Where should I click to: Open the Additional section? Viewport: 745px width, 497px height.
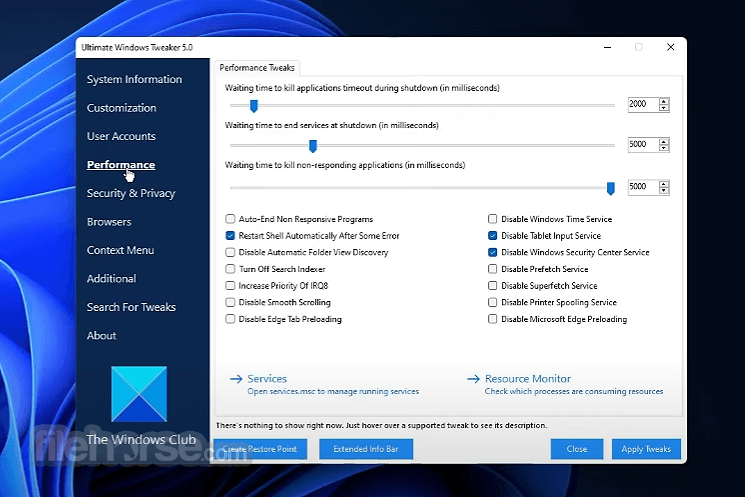(111, 279)
